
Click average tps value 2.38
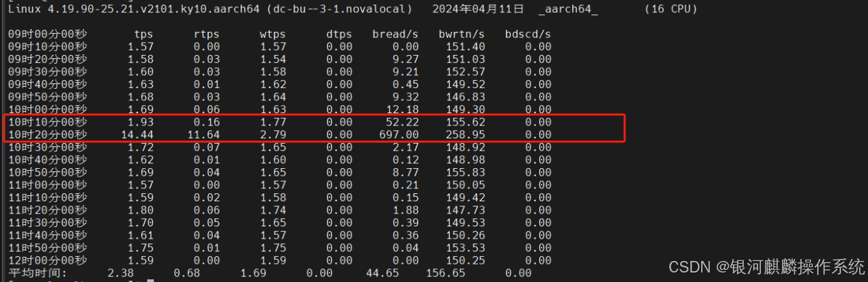pos(121,273)
